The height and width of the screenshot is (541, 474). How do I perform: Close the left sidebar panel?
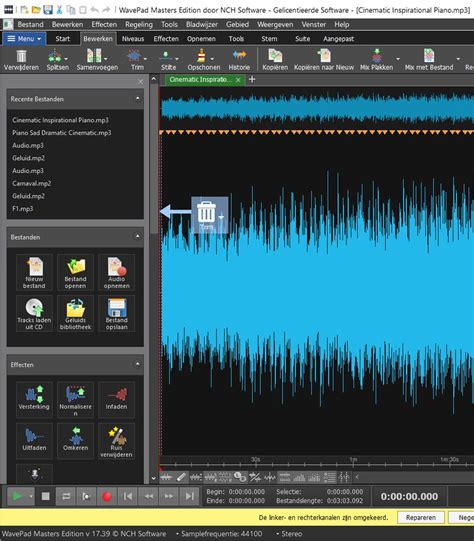point(140,82)
